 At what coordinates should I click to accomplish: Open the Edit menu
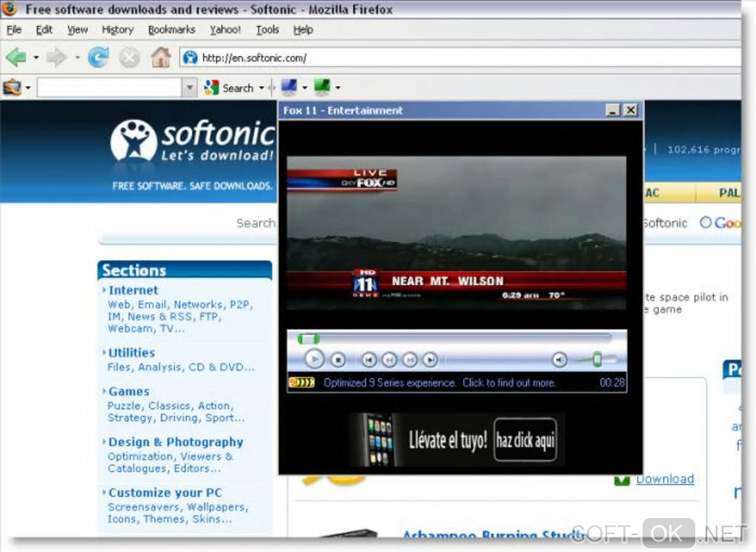[x=44, y=30]
